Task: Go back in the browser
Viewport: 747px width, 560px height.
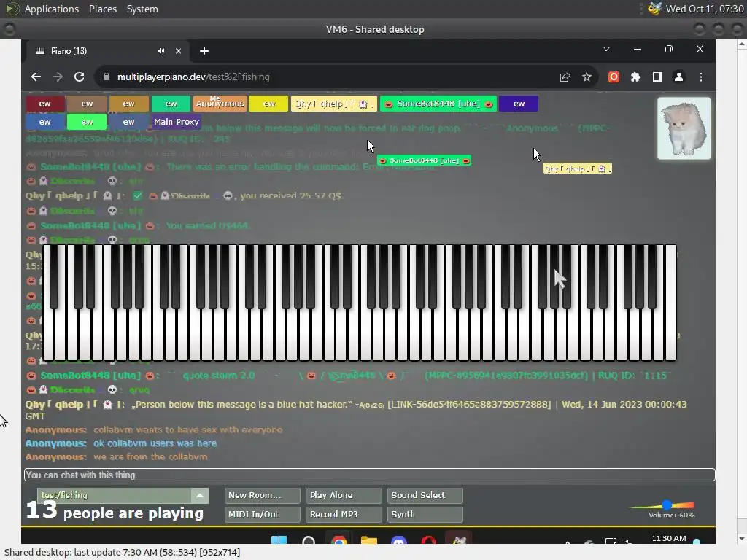Action: point(36,77)
